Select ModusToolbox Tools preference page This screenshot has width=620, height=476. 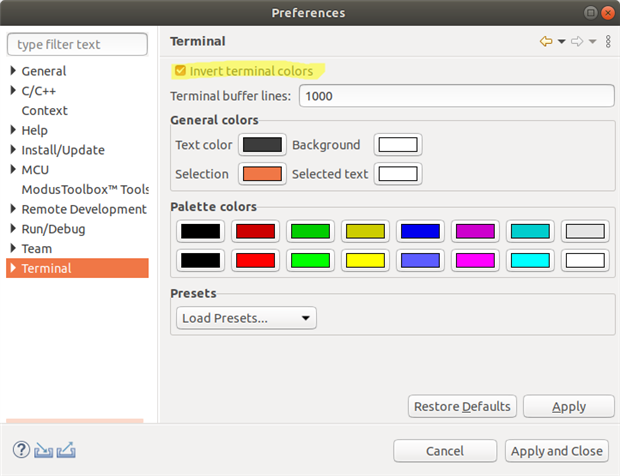[x=85, y=189]
